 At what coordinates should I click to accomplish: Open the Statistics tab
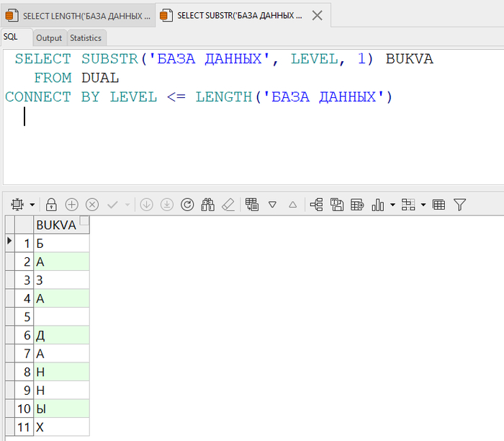point(86,38)
